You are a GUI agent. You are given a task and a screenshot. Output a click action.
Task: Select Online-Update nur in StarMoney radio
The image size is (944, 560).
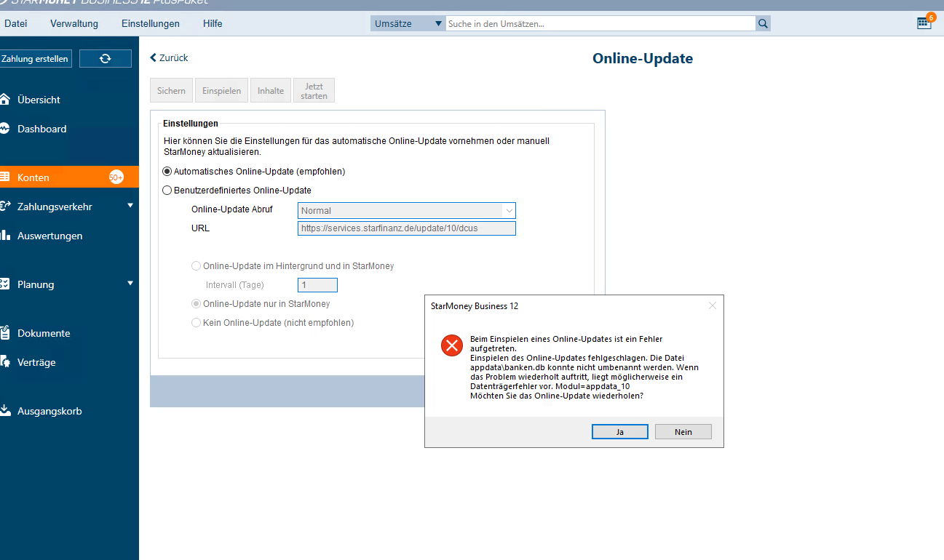coord(196,304)
